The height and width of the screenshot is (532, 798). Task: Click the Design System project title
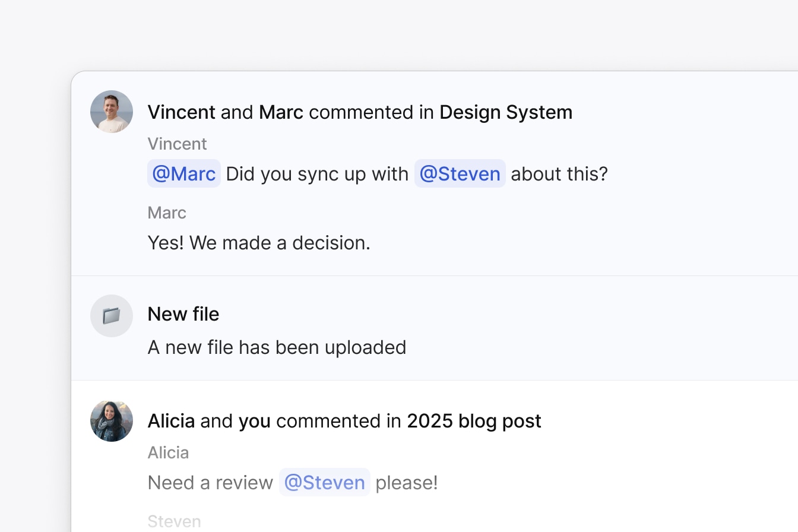(505, 112)
